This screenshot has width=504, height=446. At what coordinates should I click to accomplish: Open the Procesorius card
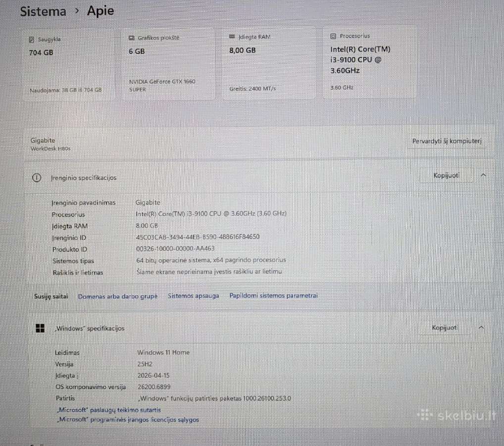(370, 62)
